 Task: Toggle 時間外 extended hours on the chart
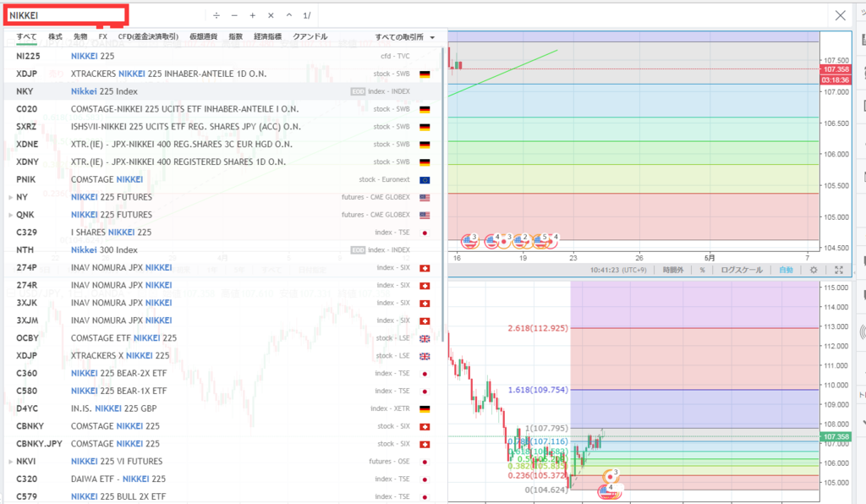(673, 270)
